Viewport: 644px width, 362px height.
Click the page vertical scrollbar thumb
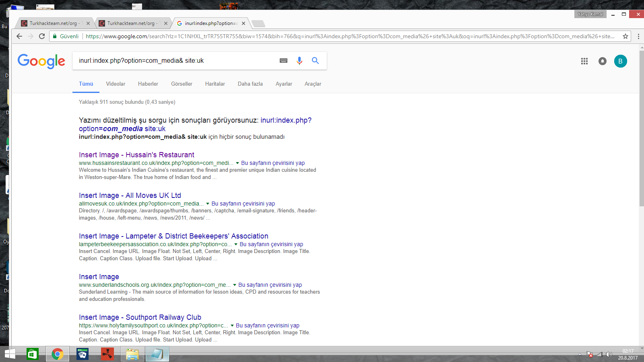641,129
